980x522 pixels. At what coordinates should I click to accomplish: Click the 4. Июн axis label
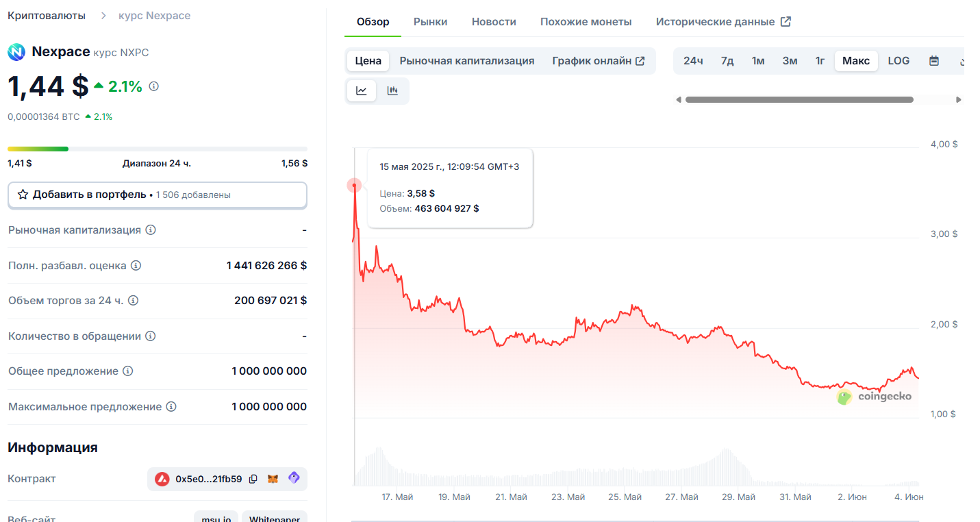click(x=909, y=497)
